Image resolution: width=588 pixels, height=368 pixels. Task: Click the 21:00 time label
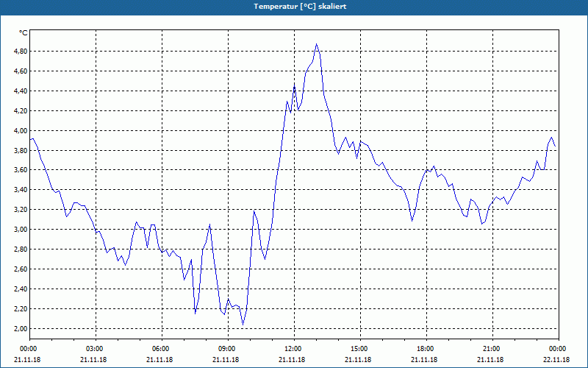(x=492, y=349)
